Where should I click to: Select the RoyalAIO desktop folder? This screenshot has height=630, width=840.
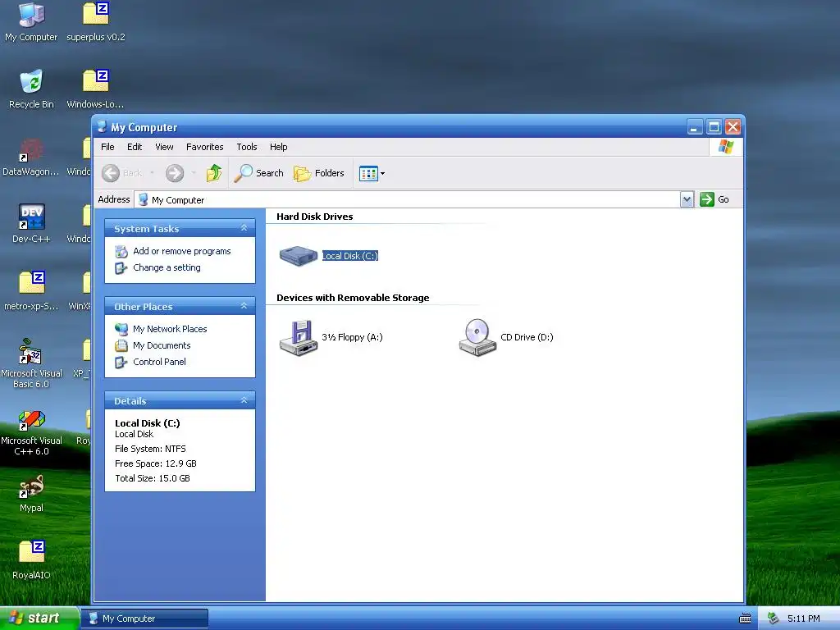pos(31,560)
